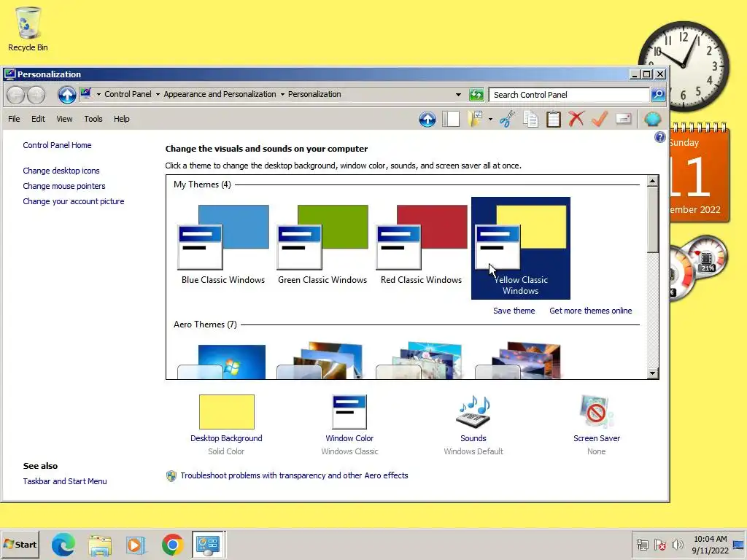Viewport: 747px width, 560px height.
Task: Click the Forward navigation arrow button
Action: pyautogui.click(x=36, y=95)
